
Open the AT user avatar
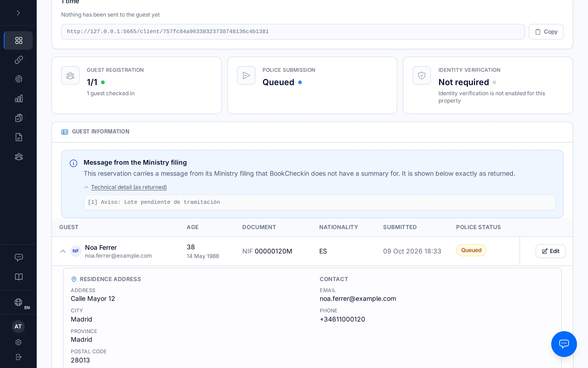(x=18, y=327)
